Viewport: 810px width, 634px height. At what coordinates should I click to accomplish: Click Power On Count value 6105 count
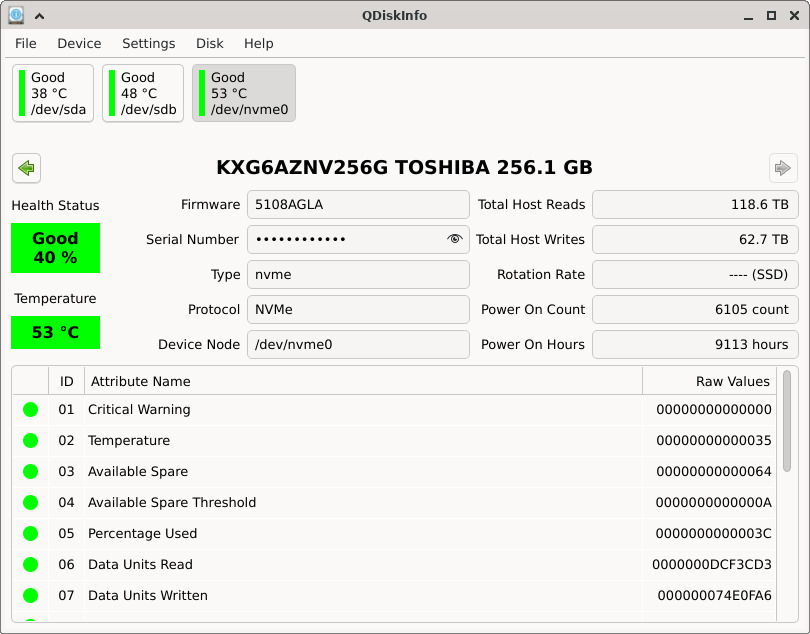point(695,310)
